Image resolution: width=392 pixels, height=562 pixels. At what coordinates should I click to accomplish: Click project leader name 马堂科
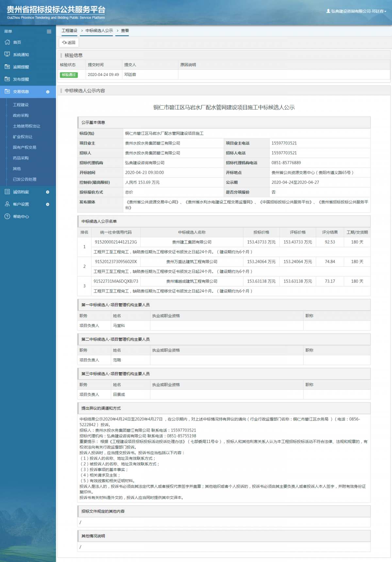pyautogui.click(x=119, y=326)
